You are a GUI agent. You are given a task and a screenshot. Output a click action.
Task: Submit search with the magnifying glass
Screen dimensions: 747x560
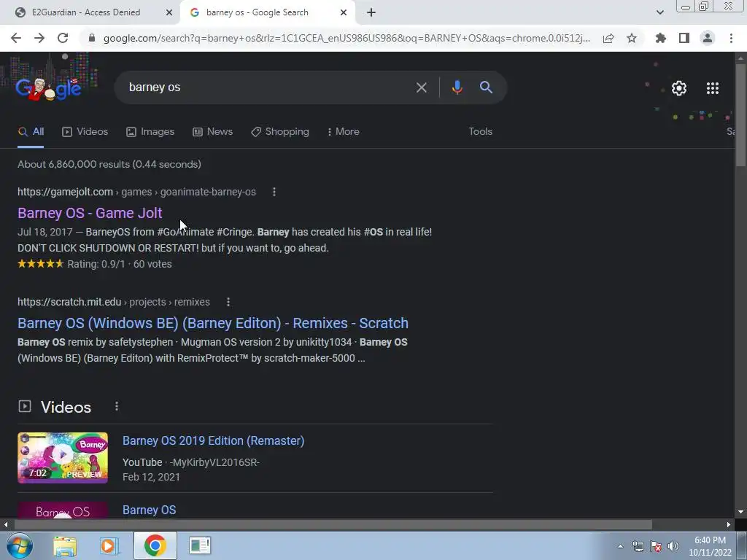(x=486, y=87)
